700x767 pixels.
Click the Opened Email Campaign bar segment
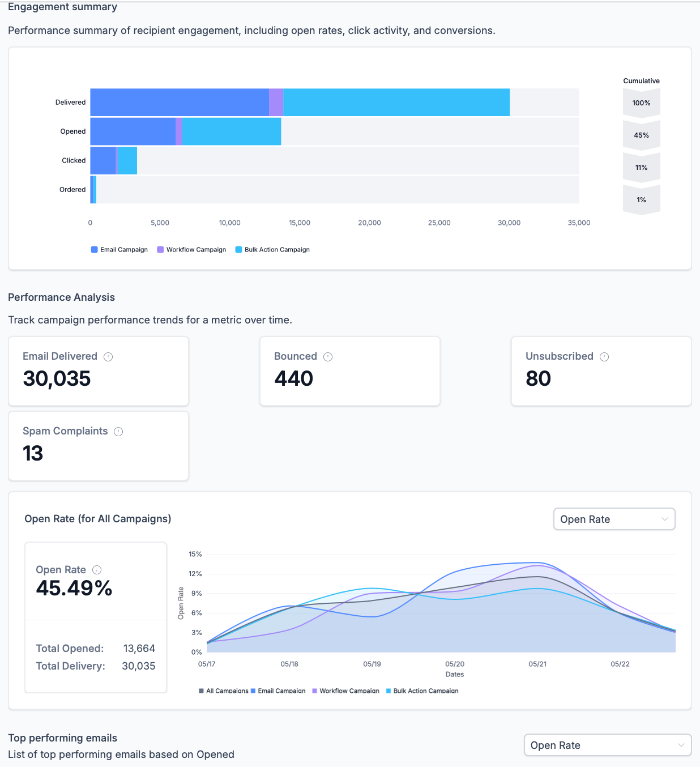point(133,131)
